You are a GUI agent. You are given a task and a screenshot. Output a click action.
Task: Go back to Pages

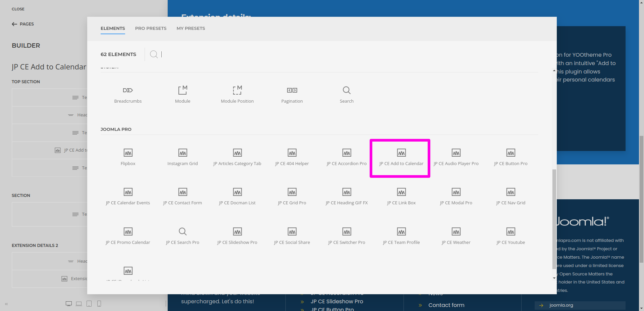(x=23, y=24)
